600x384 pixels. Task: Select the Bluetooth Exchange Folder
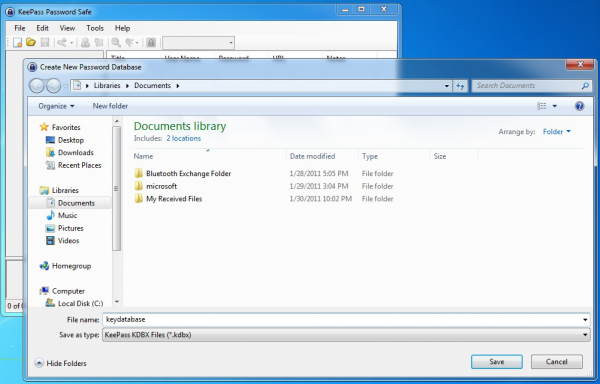[188, 174]
